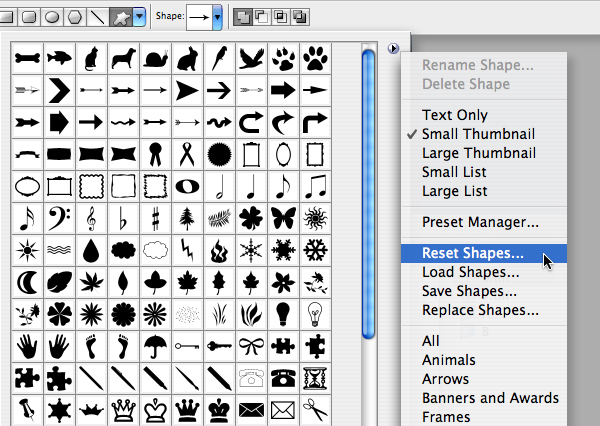Viewport: 600px width, 426px height.
Task: Pick the bold chevron arrow shape
Action: 59,90
